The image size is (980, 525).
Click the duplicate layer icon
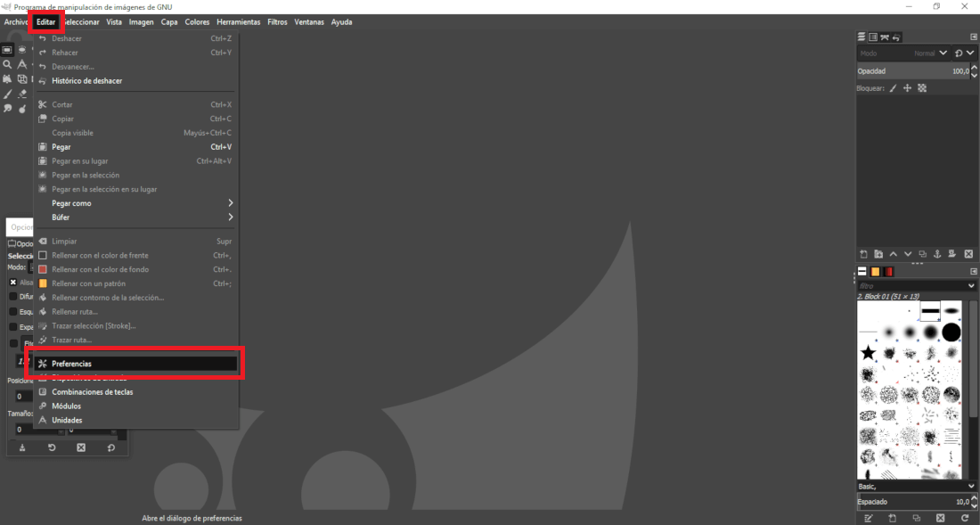coord(922,254)
